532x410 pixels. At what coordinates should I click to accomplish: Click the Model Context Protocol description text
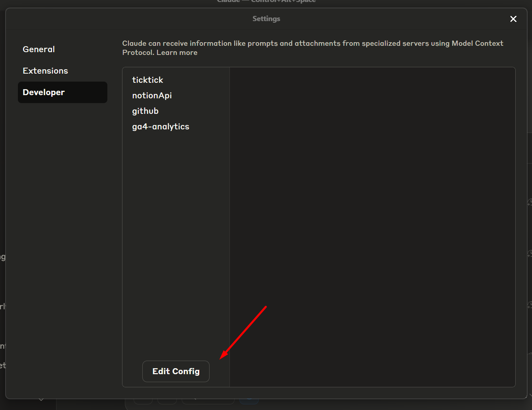click(x=313, y=43)
